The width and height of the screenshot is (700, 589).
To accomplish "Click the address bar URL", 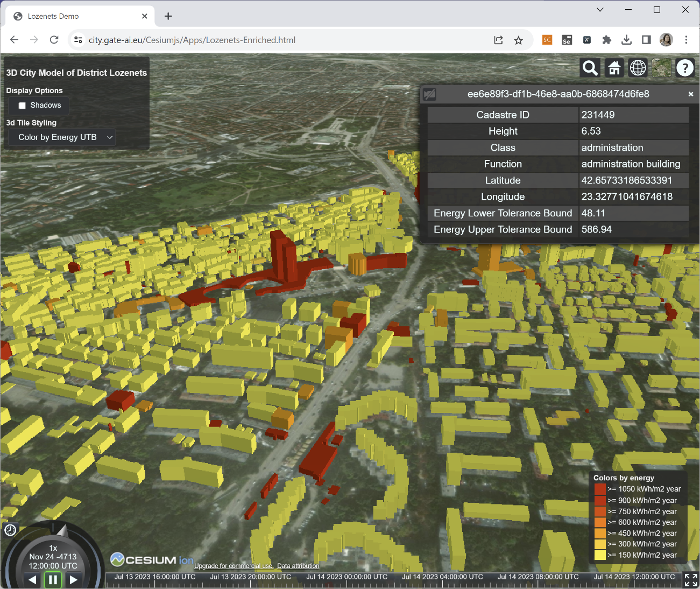I will click(192, 40).
